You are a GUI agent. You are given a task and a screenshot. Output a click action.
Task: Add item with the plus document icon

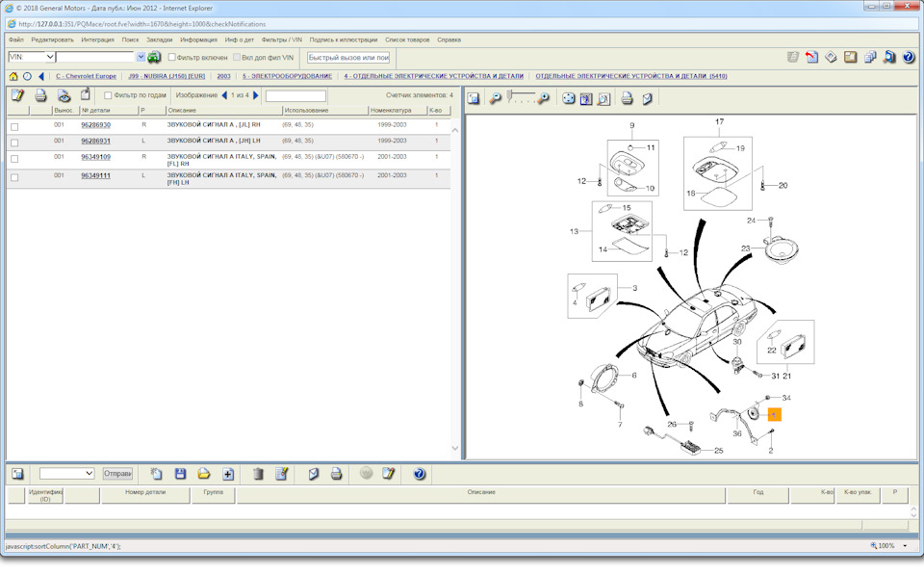click(228, 474)
